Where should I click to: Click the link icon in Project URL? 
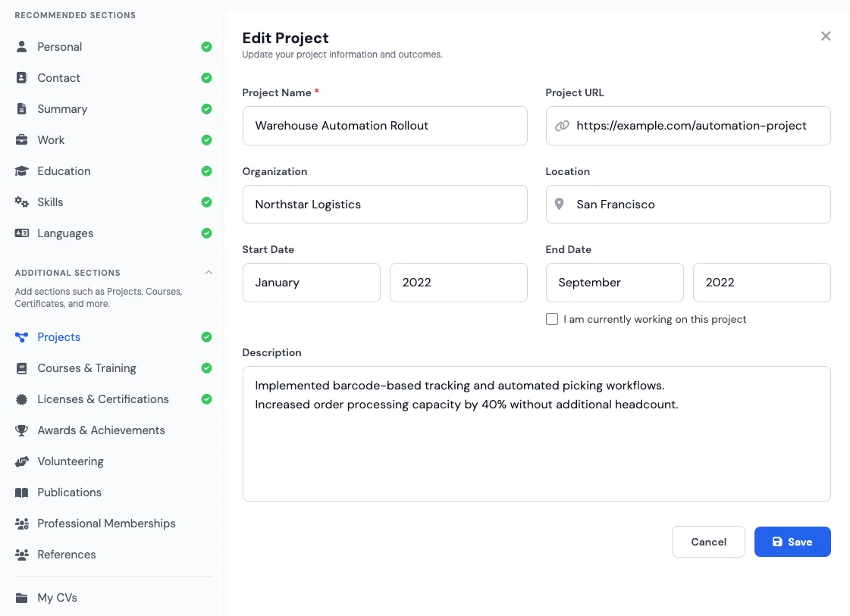point(562,126)
